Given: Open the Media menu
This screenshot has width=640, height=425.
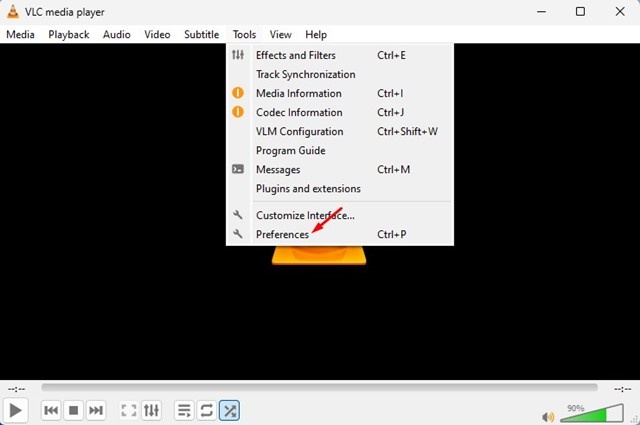Looking at the screenshot, I should point(20,35).
